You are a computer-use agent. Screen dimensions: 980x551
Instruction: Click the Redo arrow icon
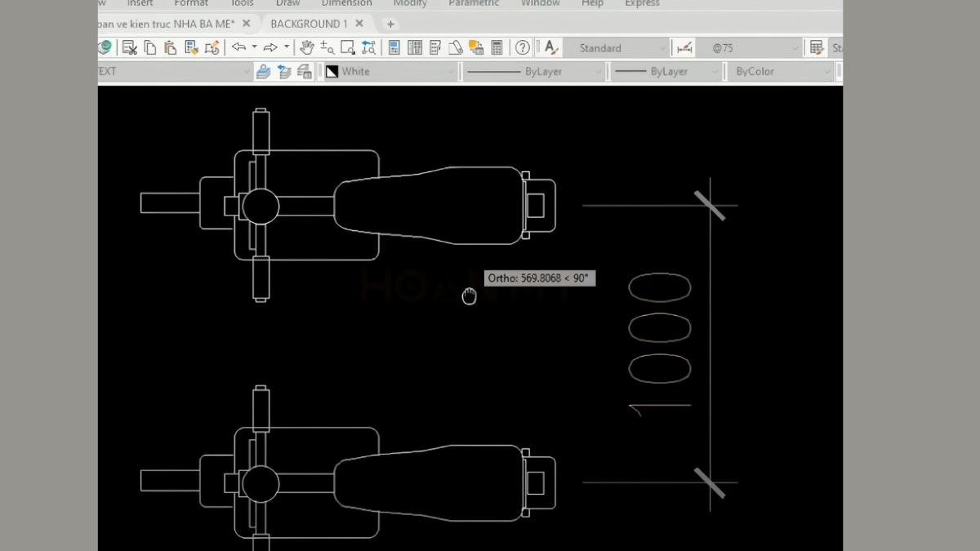[x=270, y=47]
